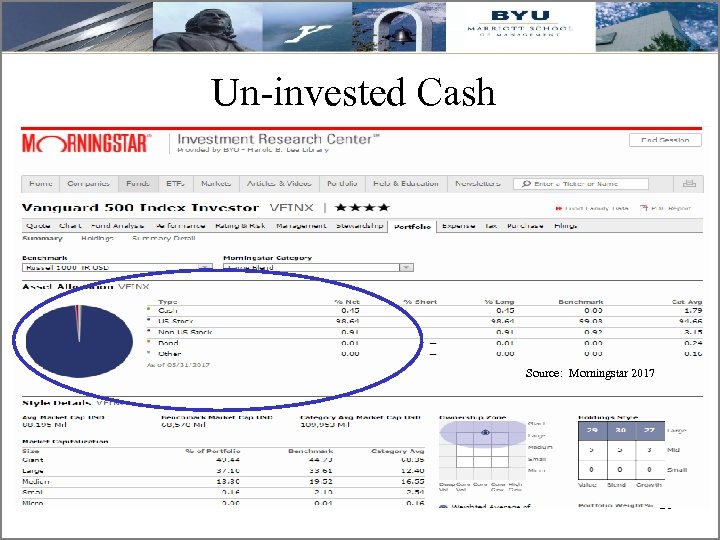Open the Funds navigation tab
The image size is (720, 540).
[138, 184]
